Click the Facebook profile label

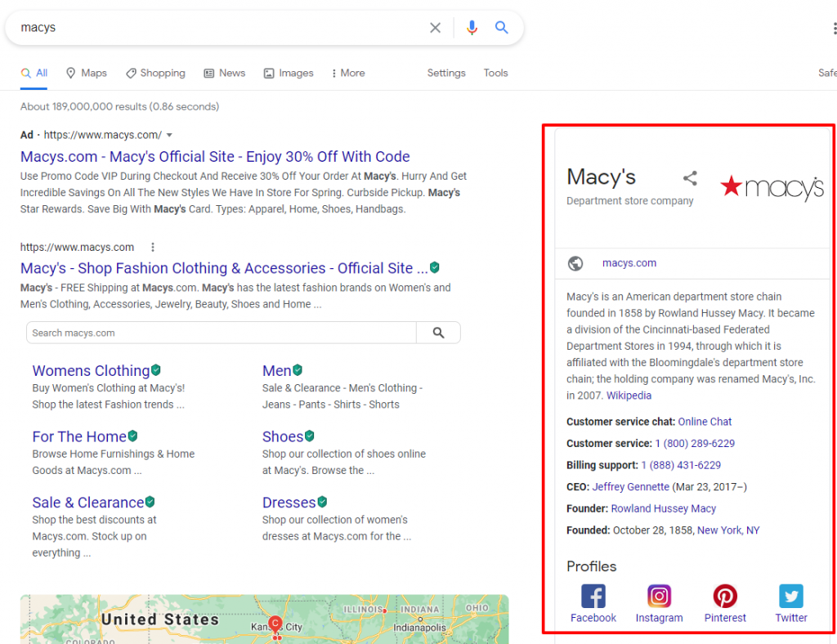pyautogui.click(x=593, y=618)
